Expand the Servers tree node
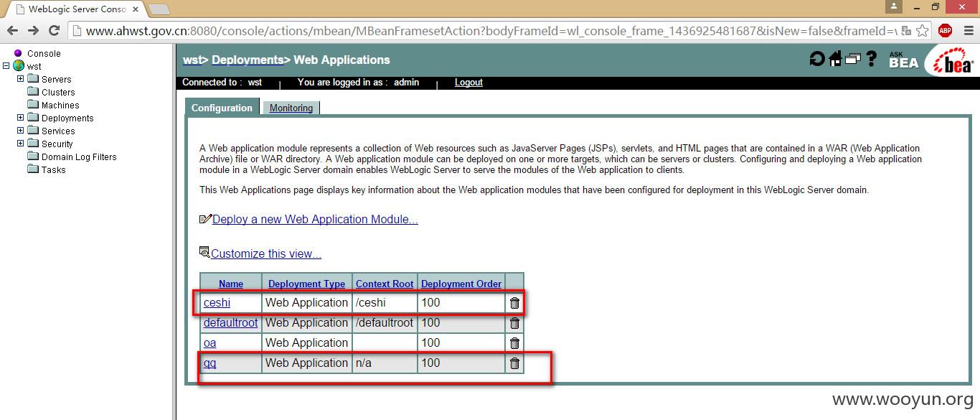Image resolution: width=980 pixels, height=420 pixels. tap(20, 79)
